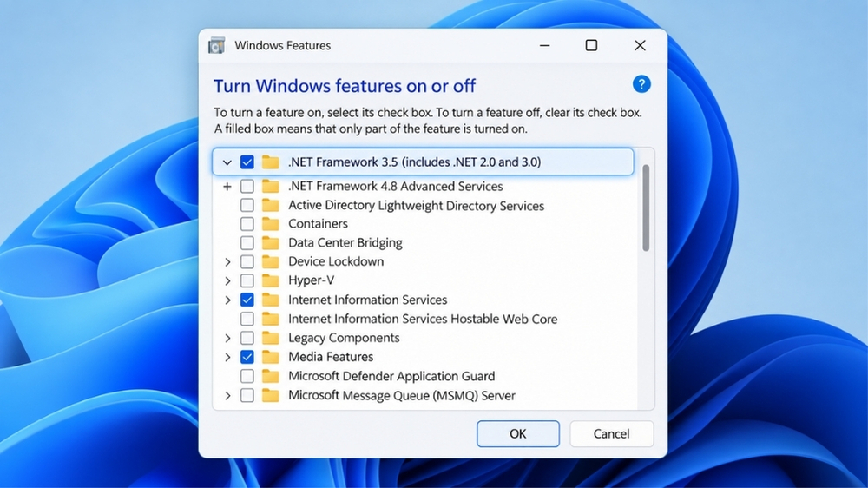Expand the Legacy Components node
Viewport: 868px width, 488px height.
click(x=227, y=337)
